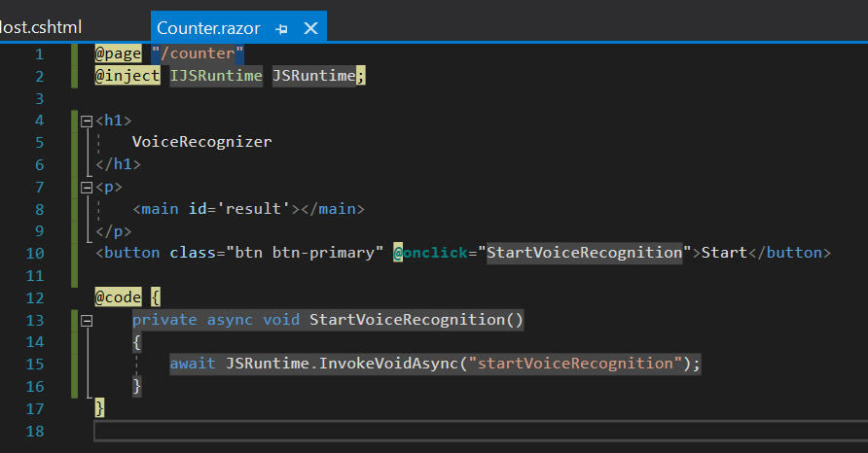Click the Start button label text
This screenshot has height=453, width=868.
pyautogui.click(x=724, y=253)
